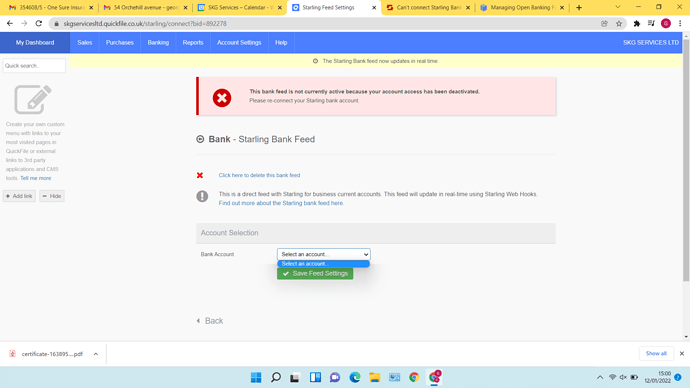Screen dimensions: 690x388
Task: Focus the Quick search field
Action: (34, 66)
